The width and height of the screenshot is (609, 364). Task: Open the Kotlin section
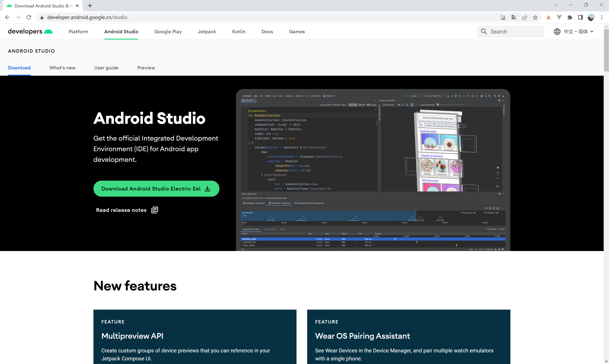[239, 31]
